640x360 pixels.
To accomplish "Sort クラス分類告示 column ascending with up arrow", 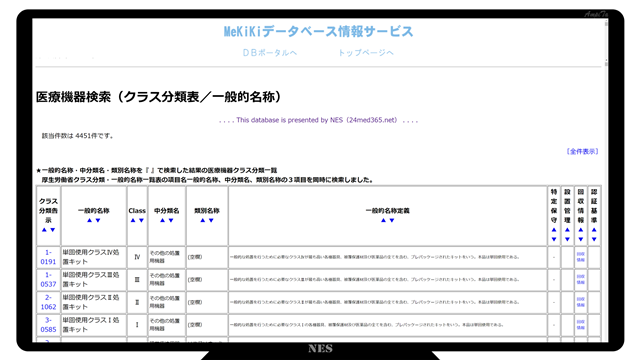I will (x=44, y=230).
